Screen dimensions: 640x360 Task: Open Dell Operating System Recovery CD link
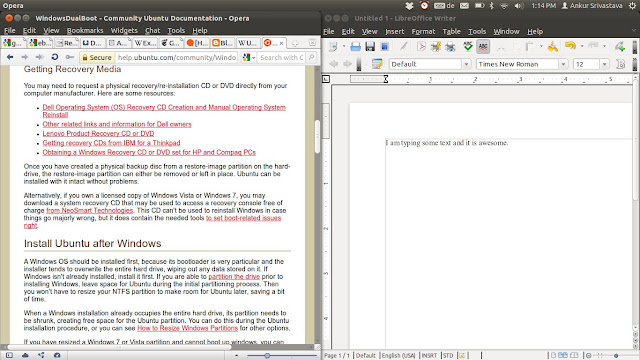pos(164,111)
